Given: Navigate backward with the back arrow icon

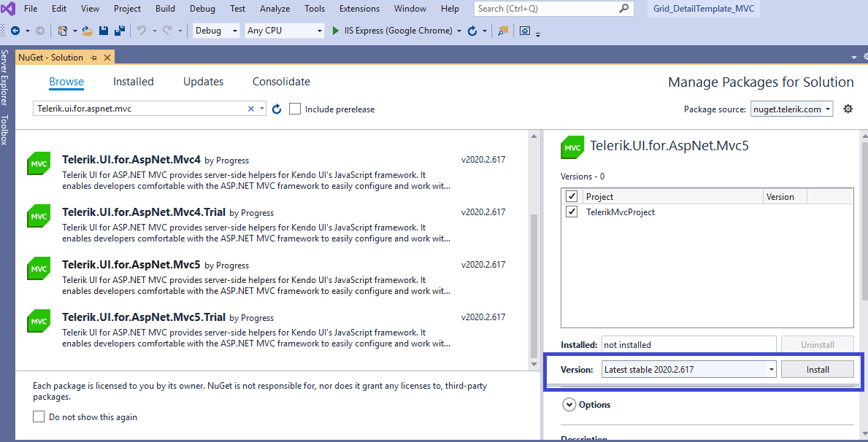Looking at the screenshot, I should 15,31.
